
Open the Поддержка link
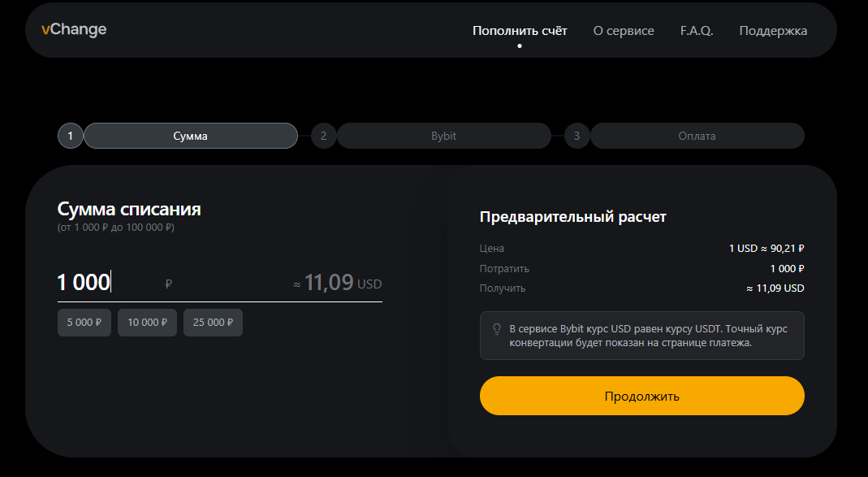tap(773, 31)
